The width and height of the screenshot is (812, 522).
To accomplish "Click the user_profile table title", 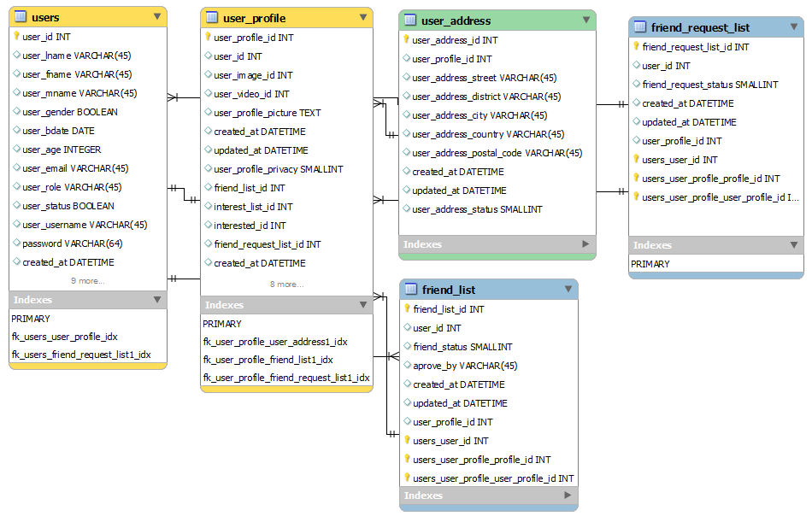I will pos(254,18).
